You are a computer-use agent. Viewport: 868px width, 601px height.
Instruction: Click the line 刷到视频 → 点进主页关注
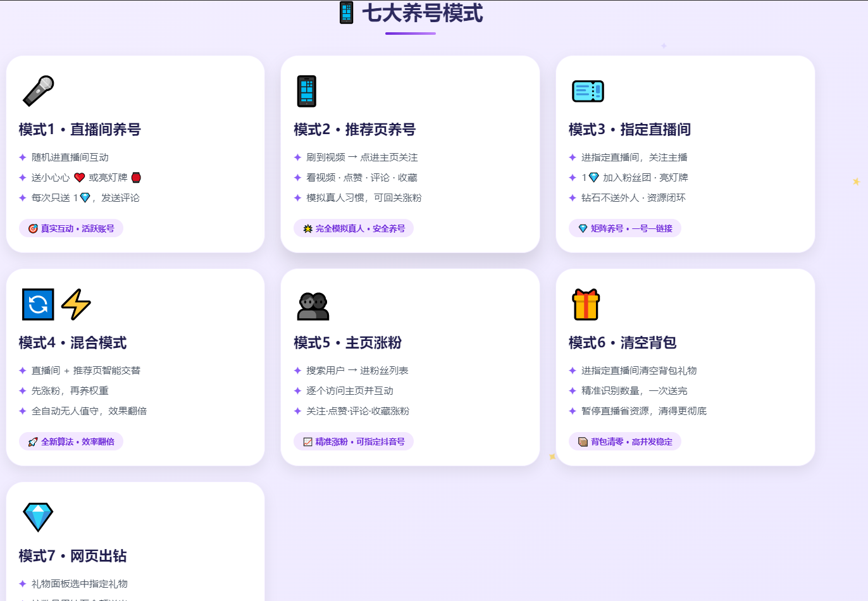point(362,158)
